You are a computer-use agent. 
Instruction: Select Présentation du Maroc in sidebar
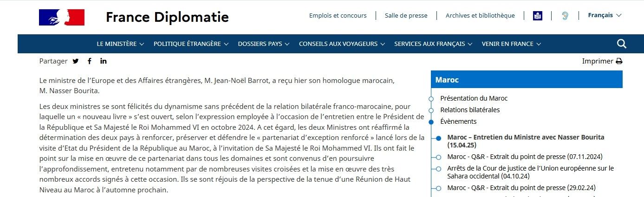[x=474, y=98]
